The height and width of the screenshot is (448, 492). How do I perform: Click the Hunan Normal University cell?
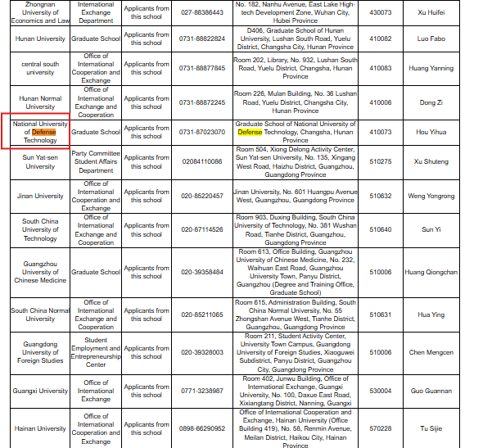click(40, 102)
